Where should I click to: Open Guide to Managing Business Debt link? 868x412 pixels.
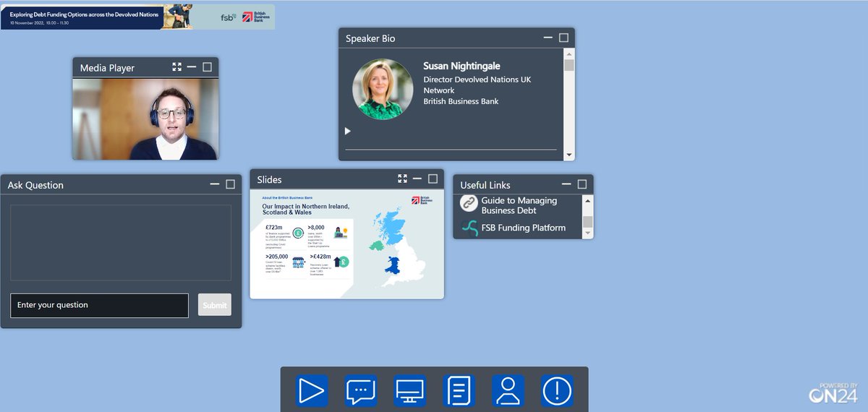click(519, 205)
